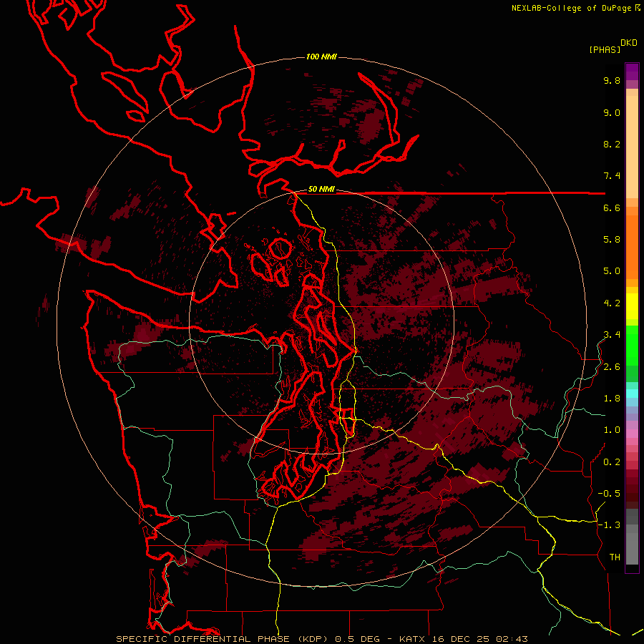Click the bright green band of the color scale
Image resolution: width=644 pixels, height=644 pixels.
coord(632,345)
